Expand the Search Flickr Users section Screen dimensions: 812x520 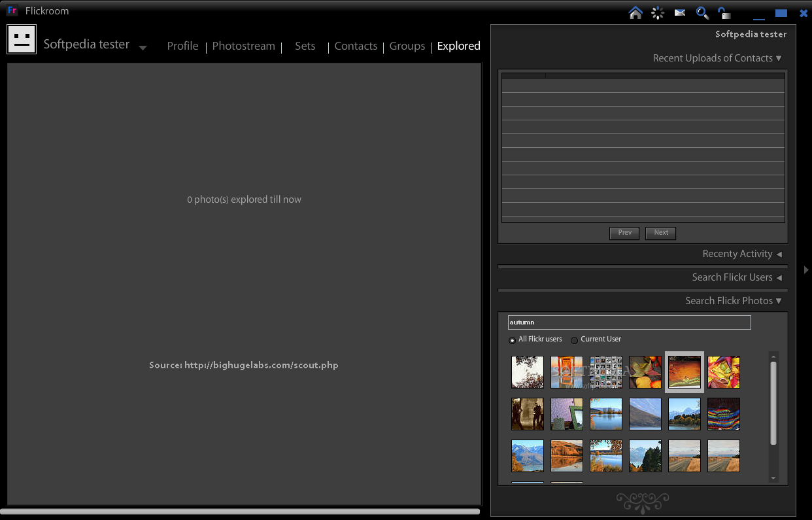(x=779, y=277)
